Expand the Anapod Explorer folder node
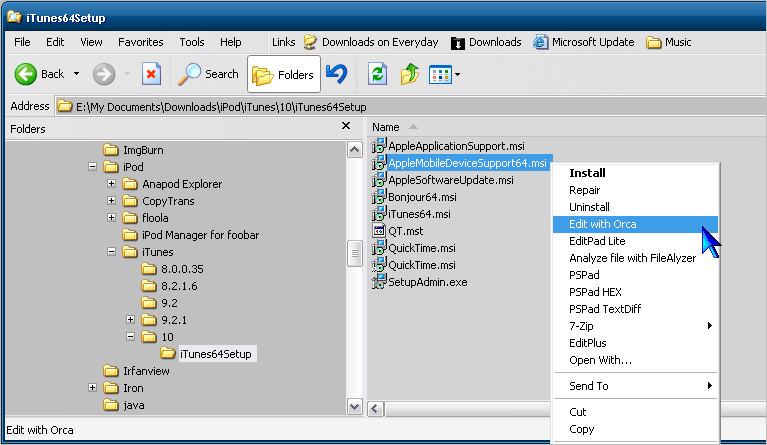 click(112, 184)
